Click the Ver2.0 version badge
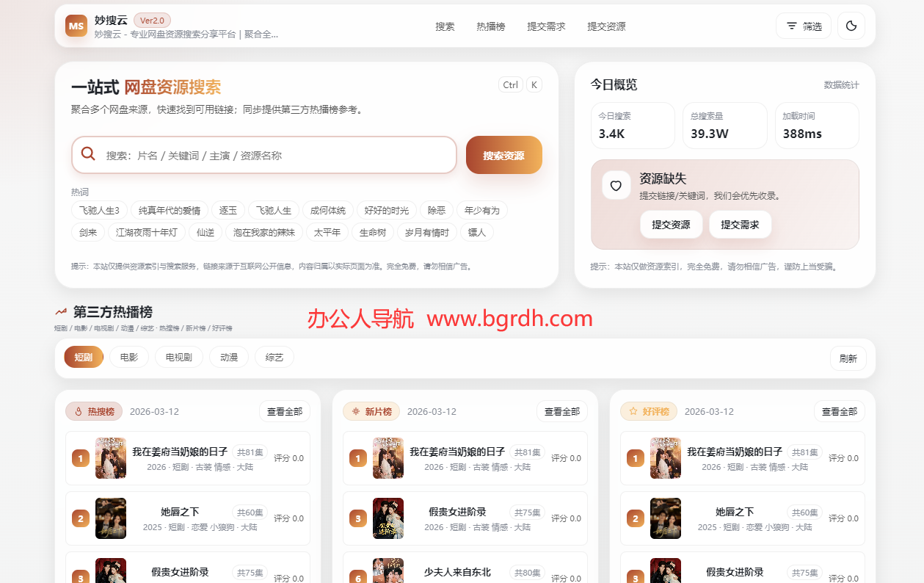The height and width of the screenshot is (583, 924). click(153, 21)
